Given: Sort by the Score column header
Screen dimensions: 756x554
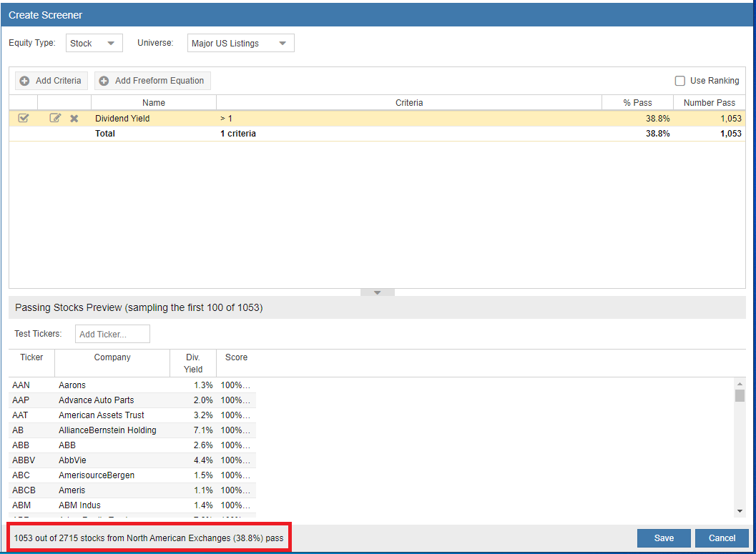Looking at the screenshot, I should click(x=236, y=362).
